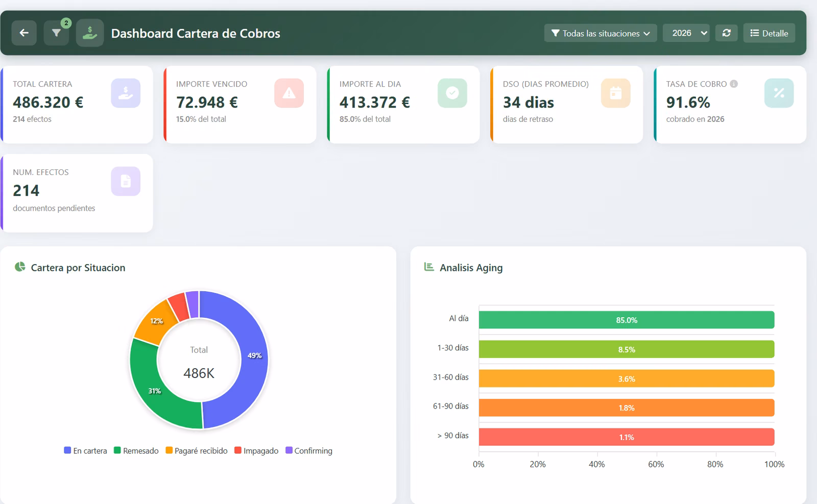Click the orange 12% donut segment
Screen dimensions: 817x504
point(155,322)
